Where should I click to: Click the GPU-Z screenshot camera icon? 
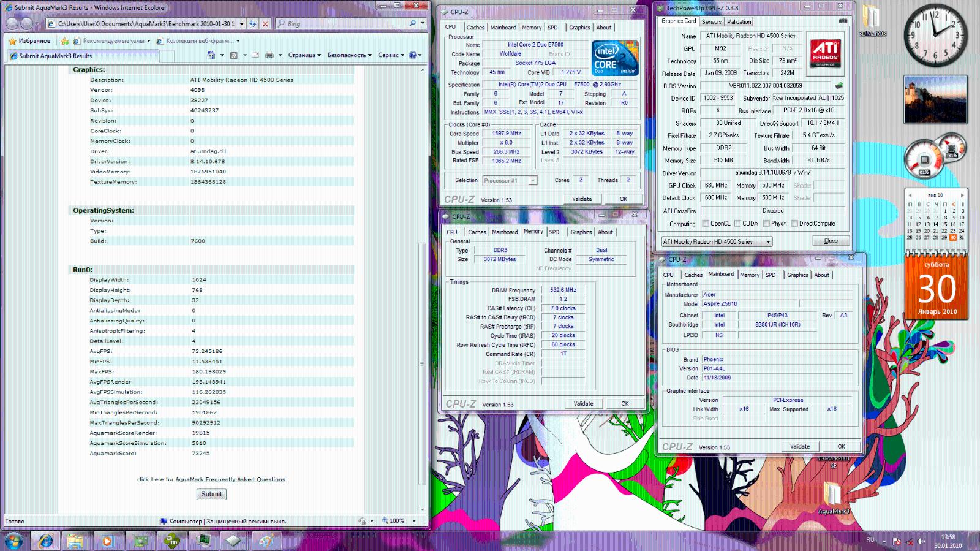click(x=843, y=21)
